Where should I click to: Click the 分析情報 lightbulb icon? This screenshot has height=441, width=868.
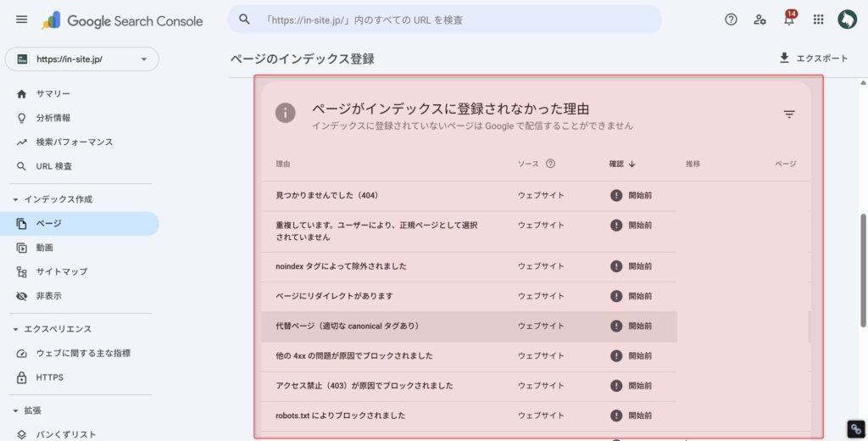[x=21, y=118]
